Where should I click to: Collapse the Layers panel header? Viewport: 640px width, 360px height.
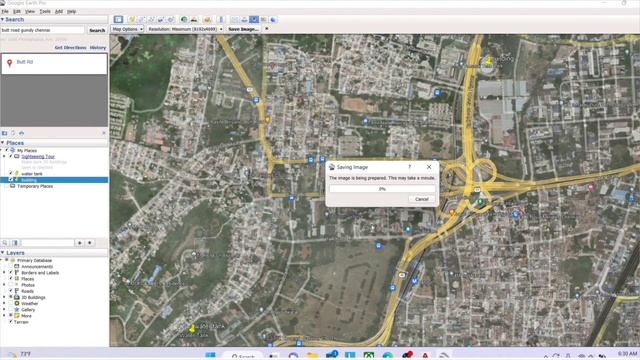click(x=54, y=253)
